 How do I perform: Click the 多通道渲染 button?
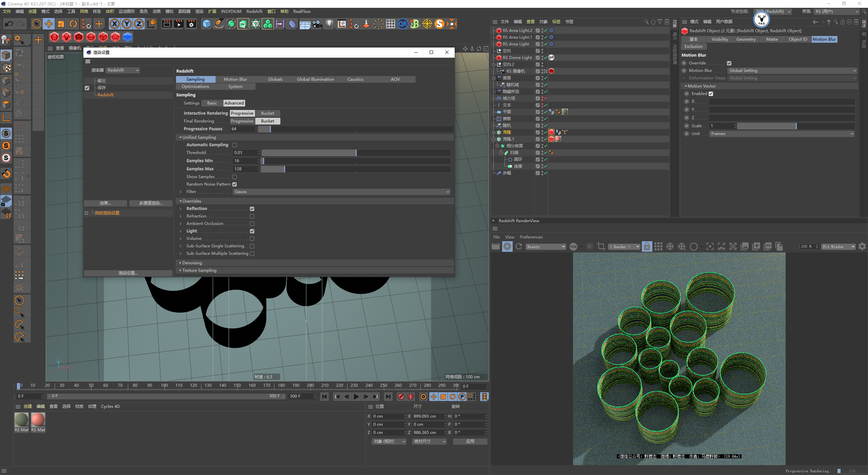151,203
